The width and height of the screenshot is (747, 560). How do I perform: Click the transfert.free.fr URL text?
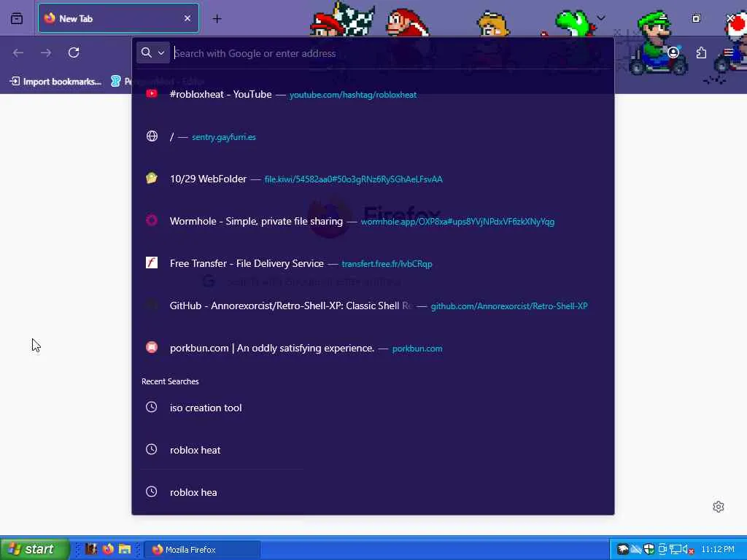387,264
